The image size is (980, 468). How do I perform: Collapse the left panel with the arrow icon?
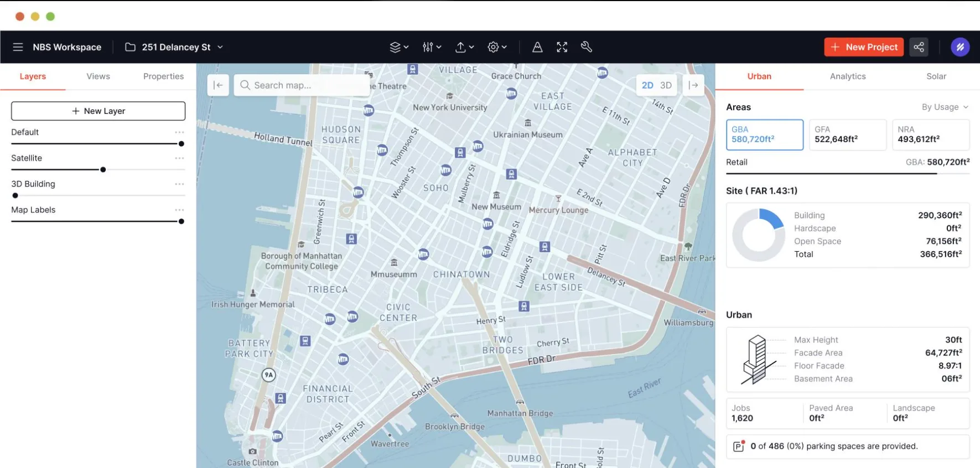coord(218,85)
